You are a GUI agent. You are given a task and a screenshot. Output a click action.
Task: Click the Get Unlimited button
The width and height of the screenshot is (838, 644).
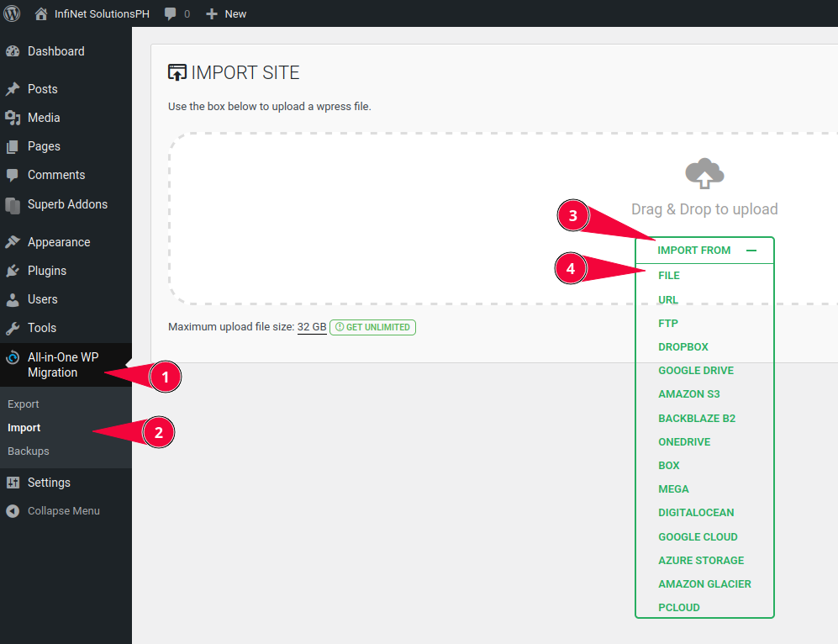tap(372, 327)
